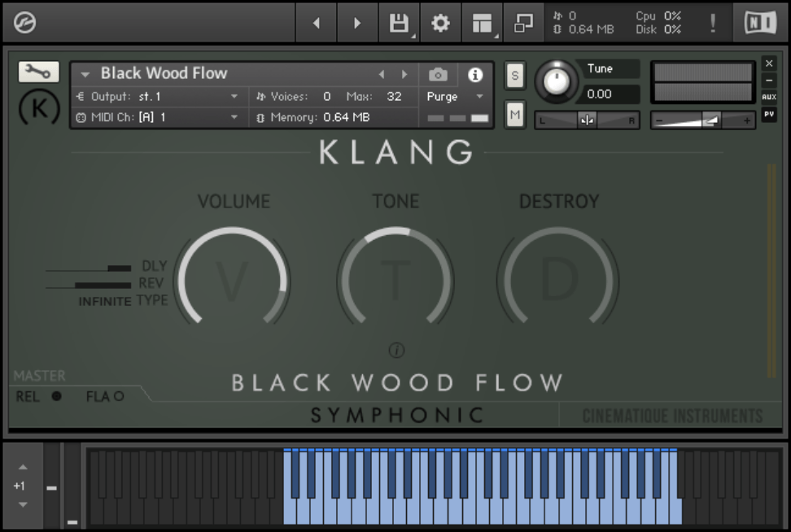791x532 pixels.
Task: Click the Cinematique Instruments label
Action: (x=672, y=416)
